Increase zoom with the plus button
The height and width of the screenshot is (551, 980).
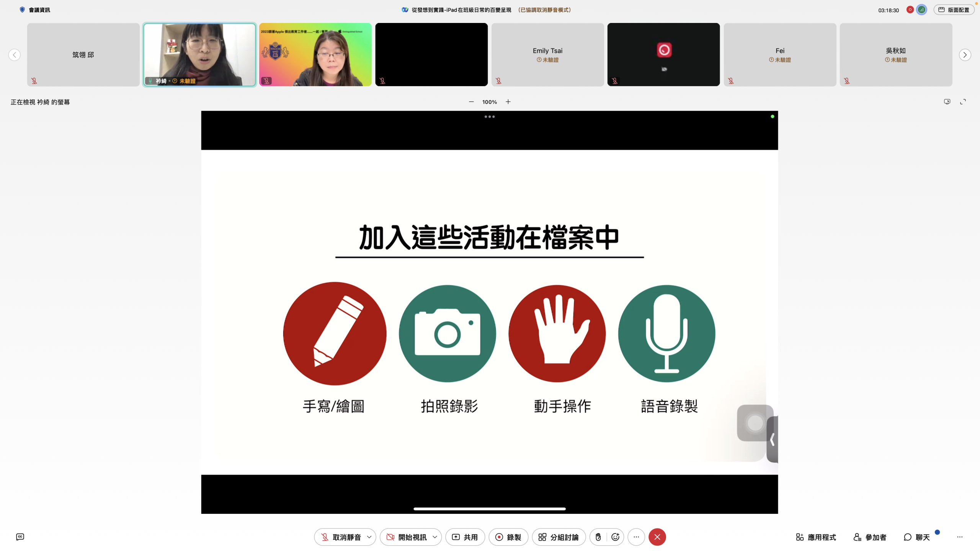click(508, 102)
